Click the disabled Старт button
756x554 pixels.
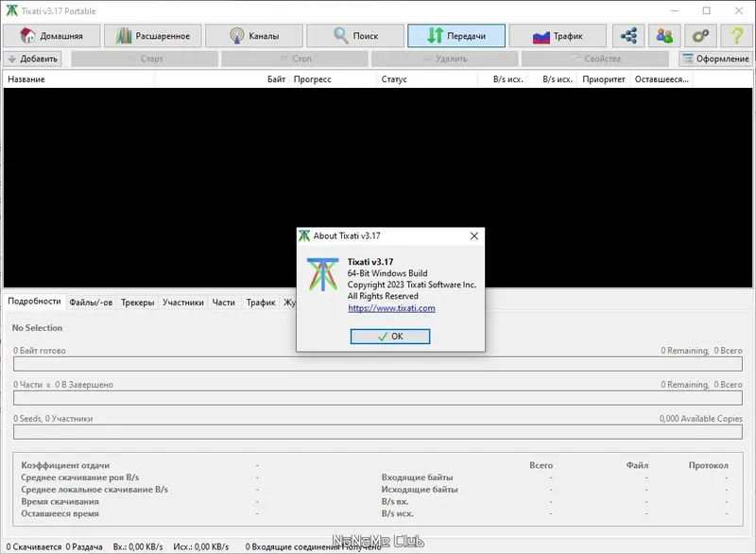click(x=145, y=59)
